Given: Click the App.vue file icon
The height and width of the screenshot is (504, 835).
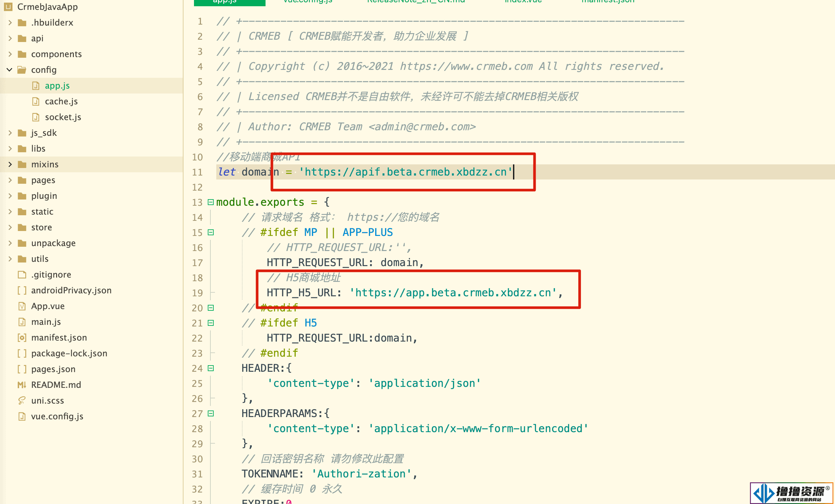Looking at the screenshot, I should pyautogui.click(x=22, y=306).
